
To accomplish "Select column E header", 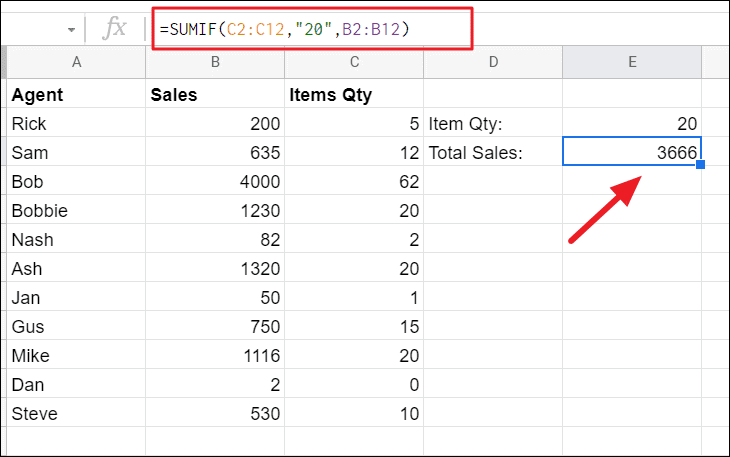I will click(x=632, y=62).
